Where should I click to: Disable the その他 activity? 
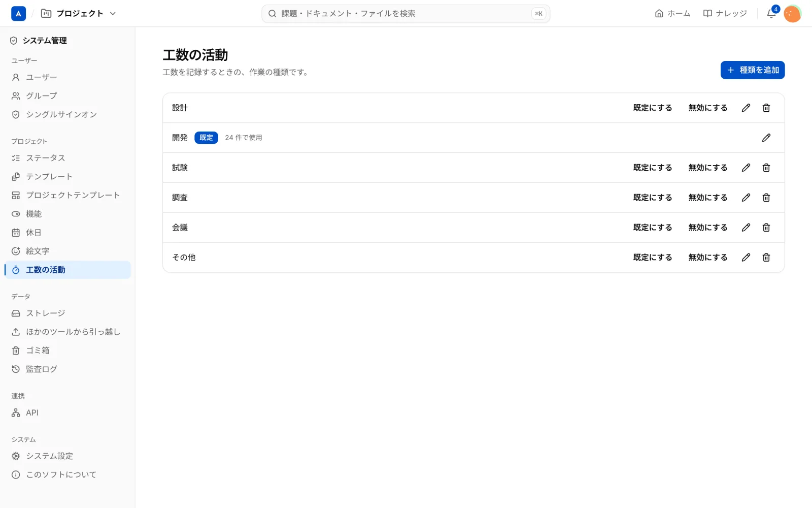click(x=708, y=258)
